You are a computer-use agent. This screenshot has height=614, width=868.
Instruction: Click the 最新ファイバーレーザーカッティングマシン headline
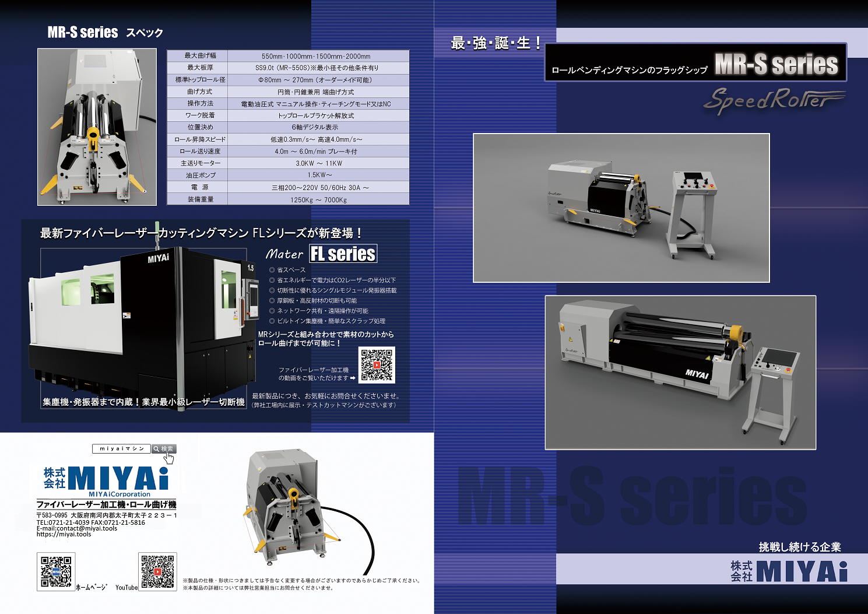[x=202, y=233]
